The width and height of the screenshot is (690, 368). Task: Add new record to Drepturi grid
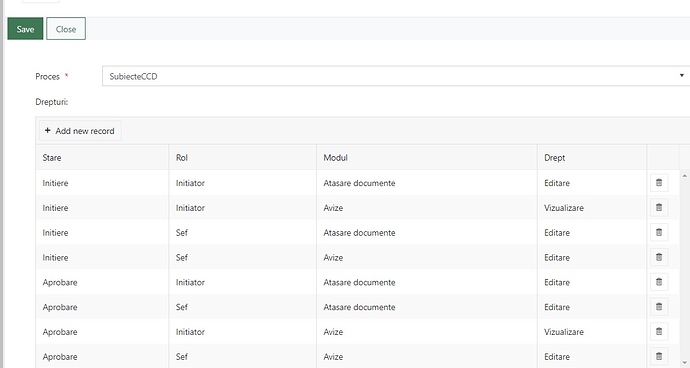80,131
